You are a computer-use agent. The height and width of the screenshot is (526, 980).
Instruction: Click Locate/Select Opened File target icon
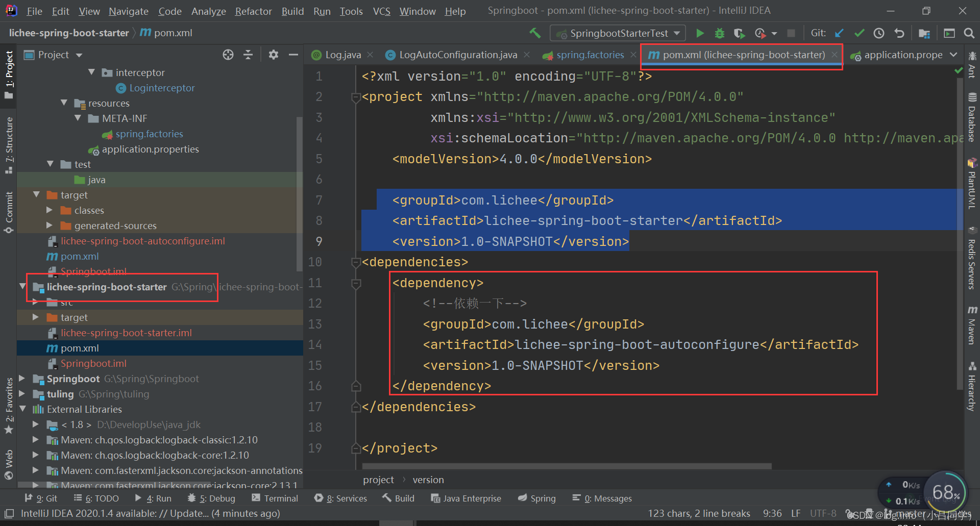coord(228,55)
